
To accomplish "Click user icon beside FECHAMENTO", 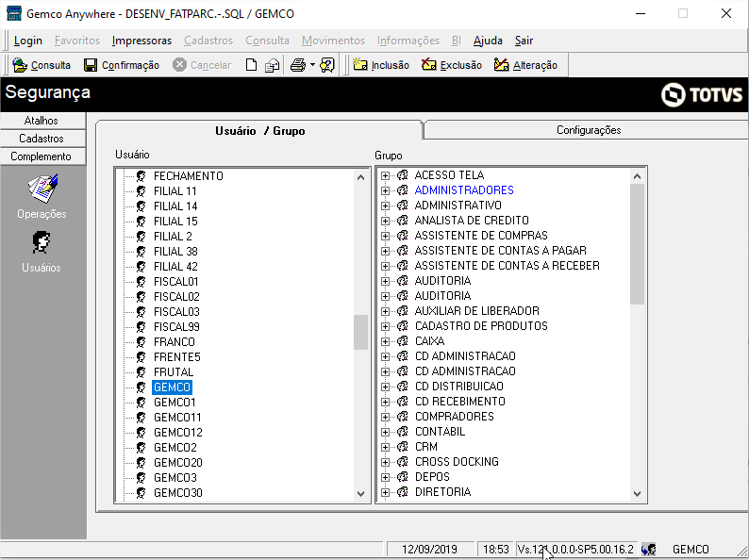I will 141,176.
